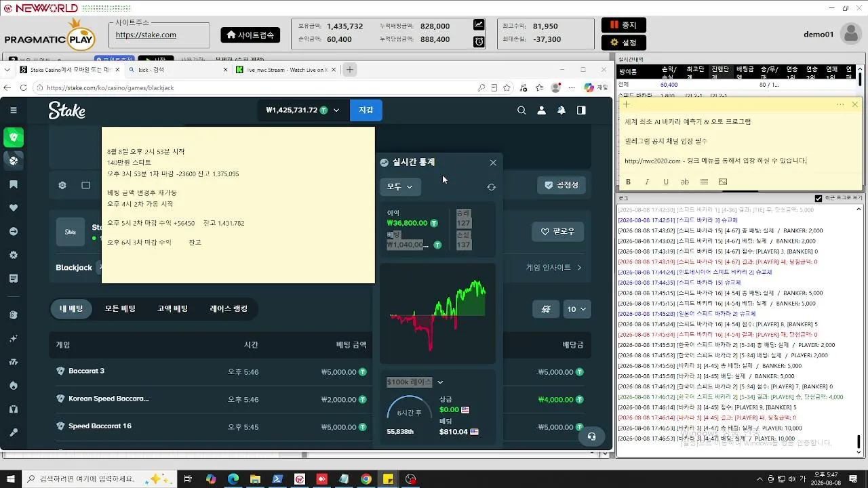Image resolution: width=868 pixels, height=488 pixels.
Task: Select 내 베팅 tab
Action: point(71,309)
